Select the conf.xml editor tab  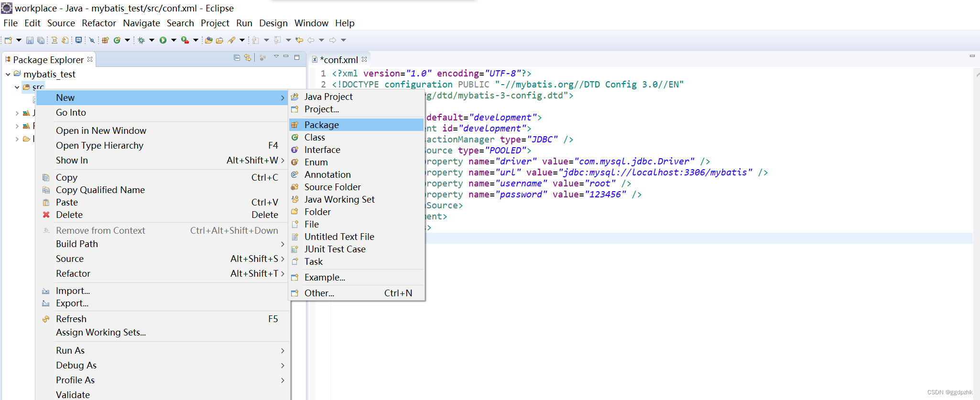(339, 60)
